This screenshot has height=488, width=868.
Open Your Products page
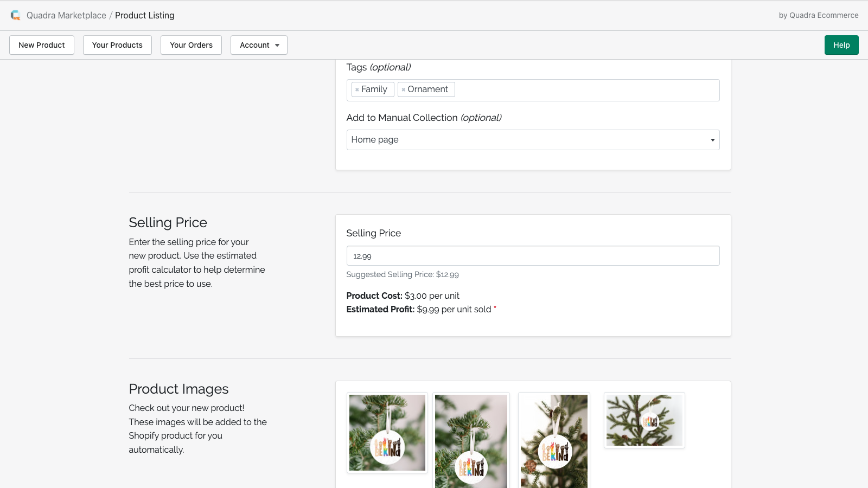[117, 45]
